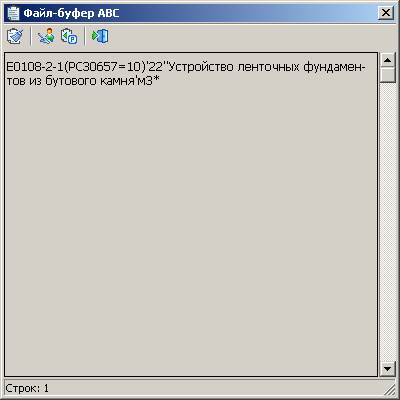Click the user with pencil toolbar icon
The width and height of the screenshot is (400, 400).
[46, 36]
